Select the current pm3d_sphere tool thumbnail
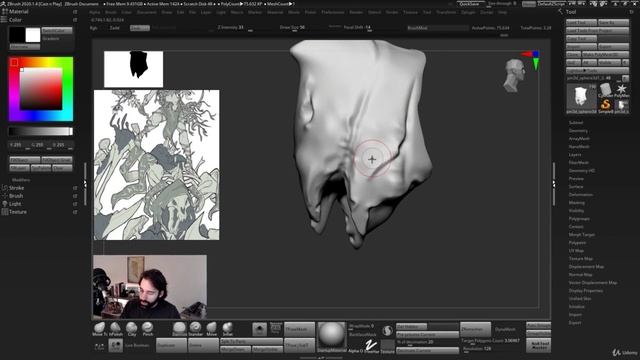This screenshot has width=640, height=360. (x=581, y=99)
